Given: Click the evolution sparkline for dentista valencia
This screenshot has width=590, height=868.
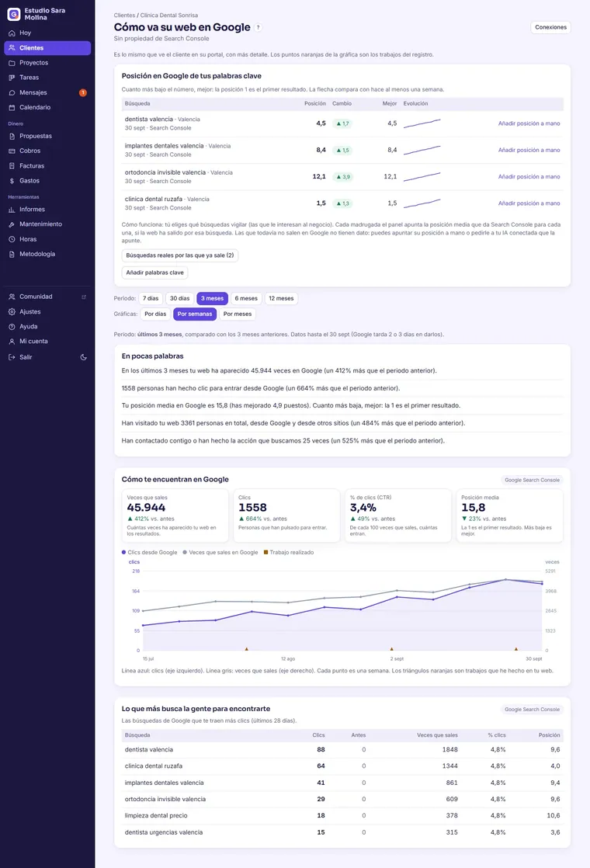Looking at the screenshot, I should click(422, 123).
